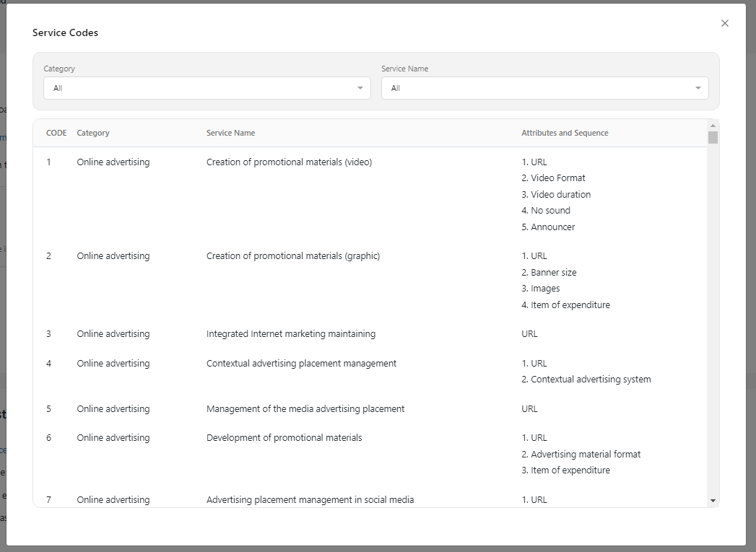
Task: Close the Service Codes dialog
Action: pos(725,23)
